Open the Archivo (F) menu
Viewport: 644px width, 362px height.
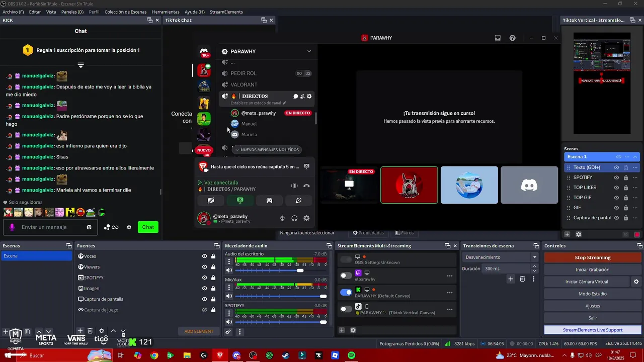(13, 12)
